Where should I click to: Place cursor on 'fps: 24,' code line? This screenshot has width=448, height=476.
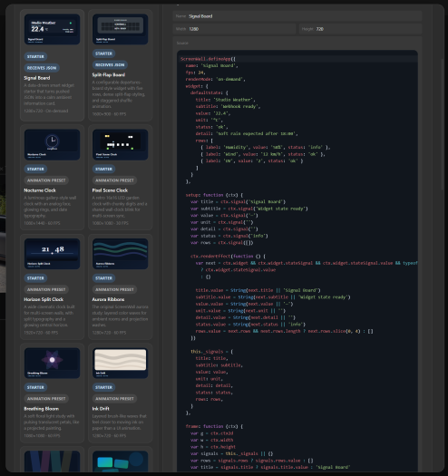coord(196,73)
